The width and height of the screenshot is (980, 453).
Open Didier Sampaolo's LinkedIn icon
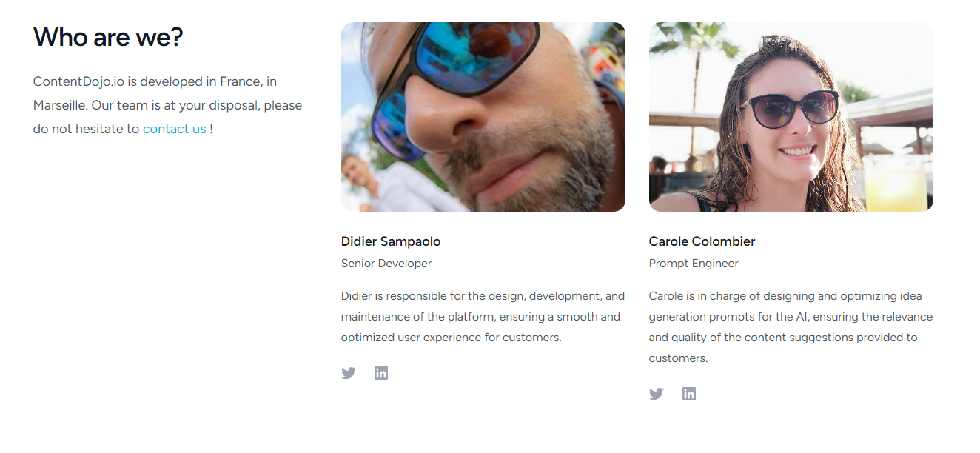coord(381,373)
